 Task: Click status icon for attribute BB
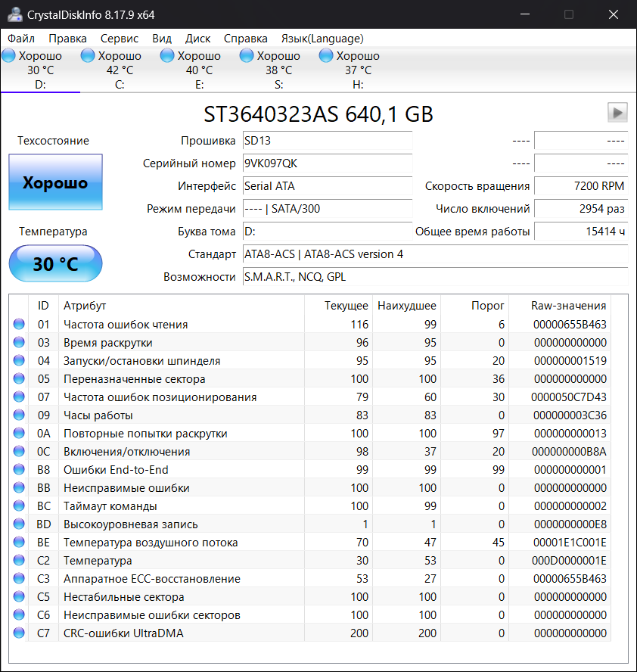point(19,487)
